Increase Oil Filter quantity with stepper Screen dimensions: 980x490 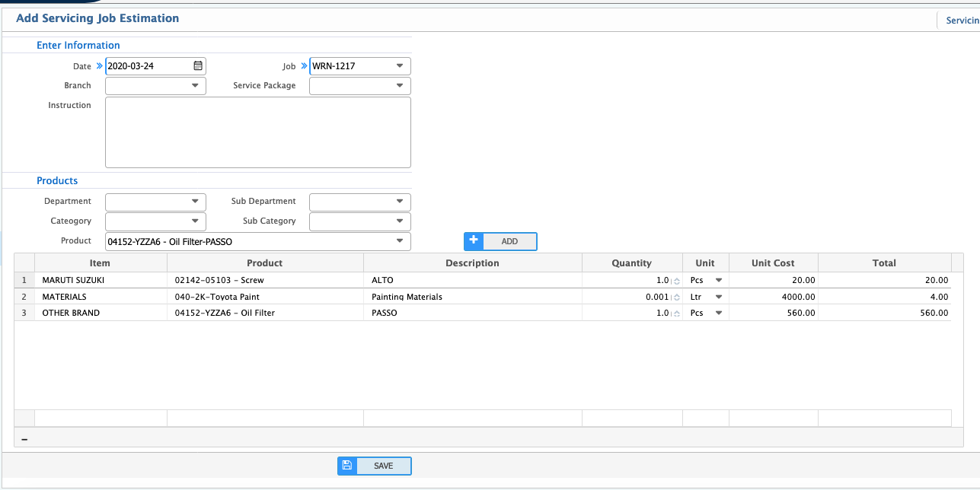[676, 310]
